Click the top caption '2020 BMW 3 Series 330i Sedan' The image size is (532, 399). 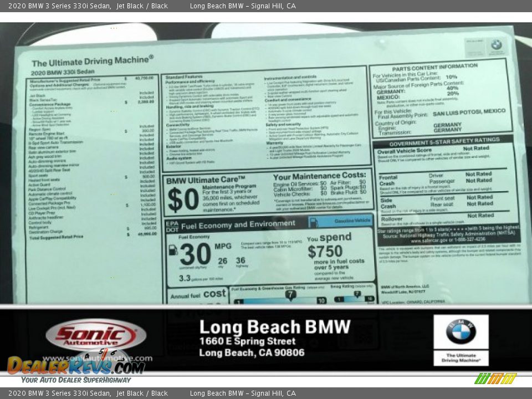tap(60, 6)
